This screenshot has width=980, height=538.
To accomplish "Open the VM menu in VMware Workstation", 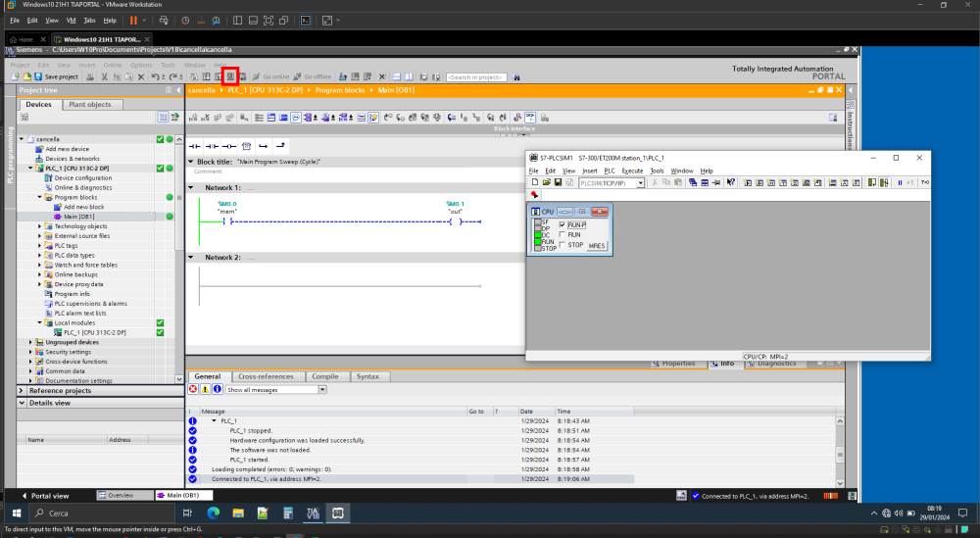I will pyautogui.click(x=72, y=20).
